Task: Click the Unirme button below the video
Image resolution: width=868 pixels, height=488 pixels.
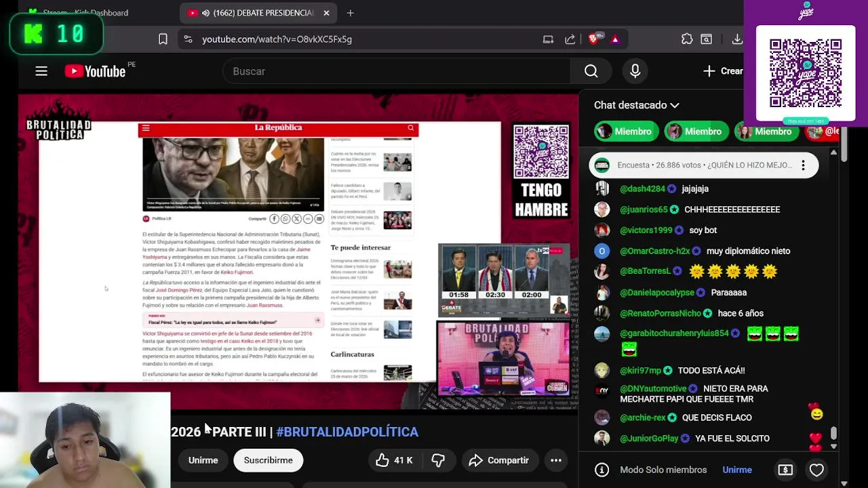Action: [203, 460]
